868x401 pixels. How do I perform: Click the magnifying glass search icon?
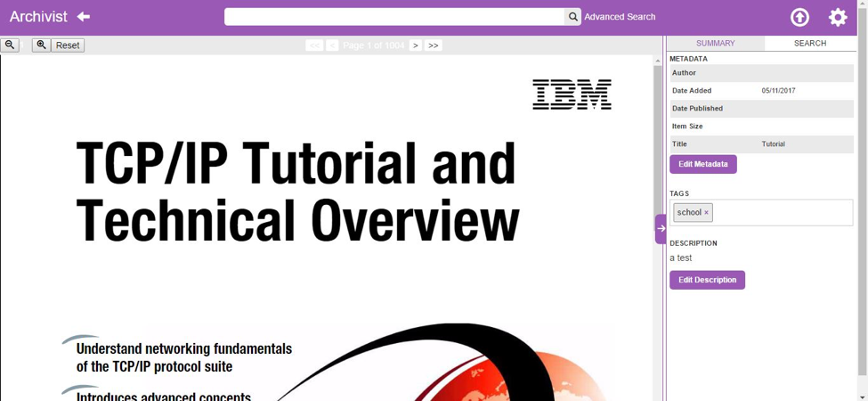pyautogui.click(x=572, y=17)
